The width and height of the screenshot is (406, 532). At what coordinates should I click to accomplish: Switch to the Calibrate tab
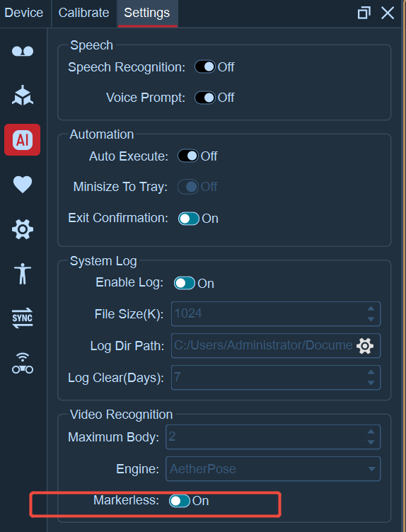[x=83, y=13]
